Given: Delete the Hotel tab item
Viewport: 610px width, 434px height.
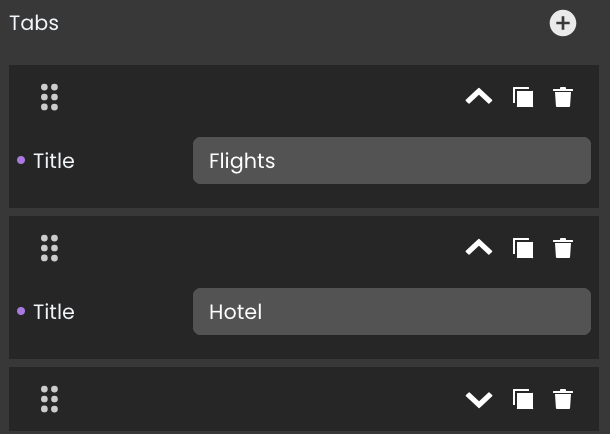Looking at the screenshot, I should coord(563,248).
